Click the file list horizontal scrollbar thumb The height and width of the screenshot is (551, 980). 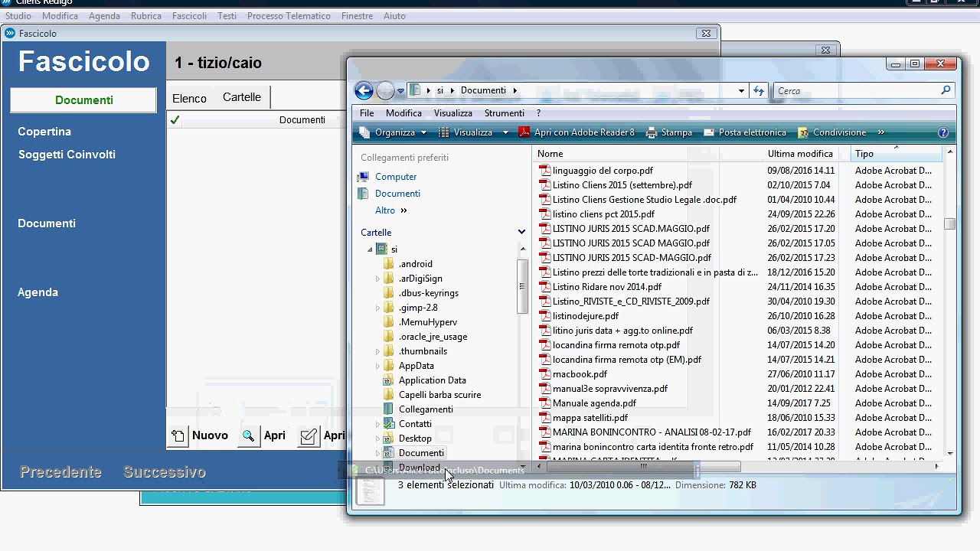point(643,466)
